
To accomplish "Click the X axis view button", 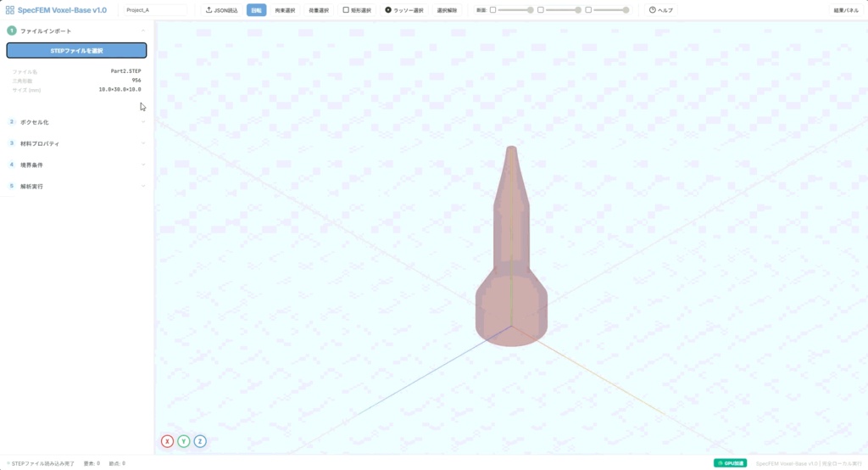I will tap(167, 441).
